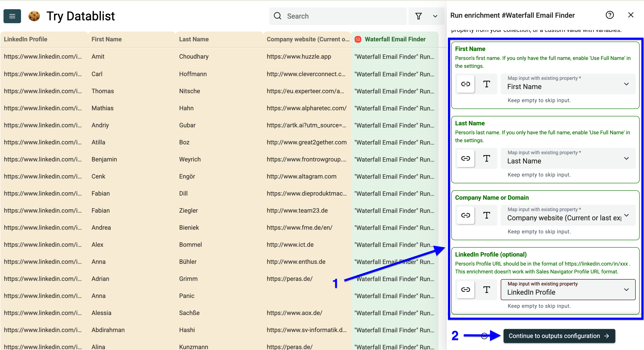
Task: Select the last name cell 'Choudhary'
Action: point(219,56)
